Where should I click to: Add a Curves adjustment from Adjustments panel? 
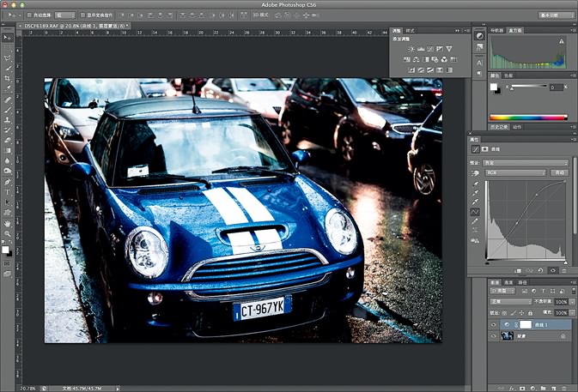point(429,49)
